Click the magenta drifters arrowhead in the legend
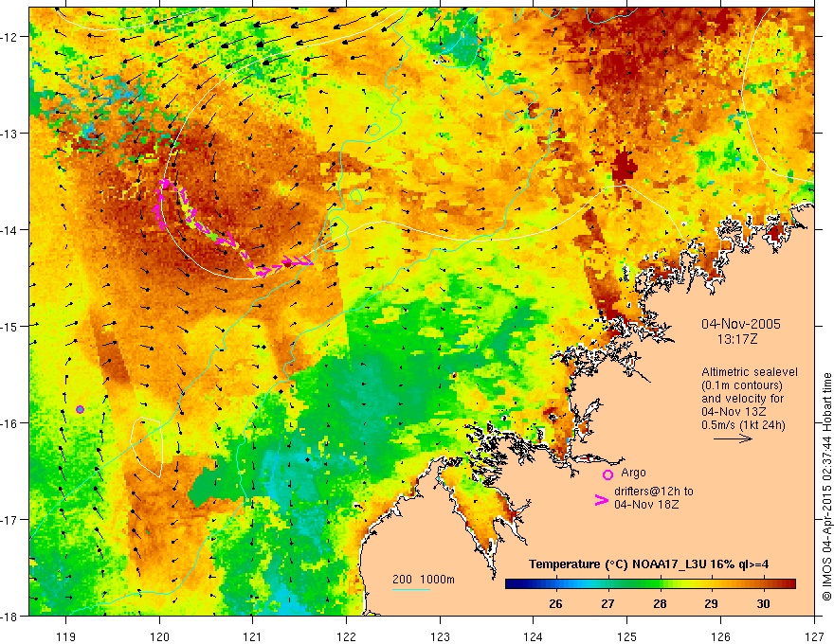 601,499
